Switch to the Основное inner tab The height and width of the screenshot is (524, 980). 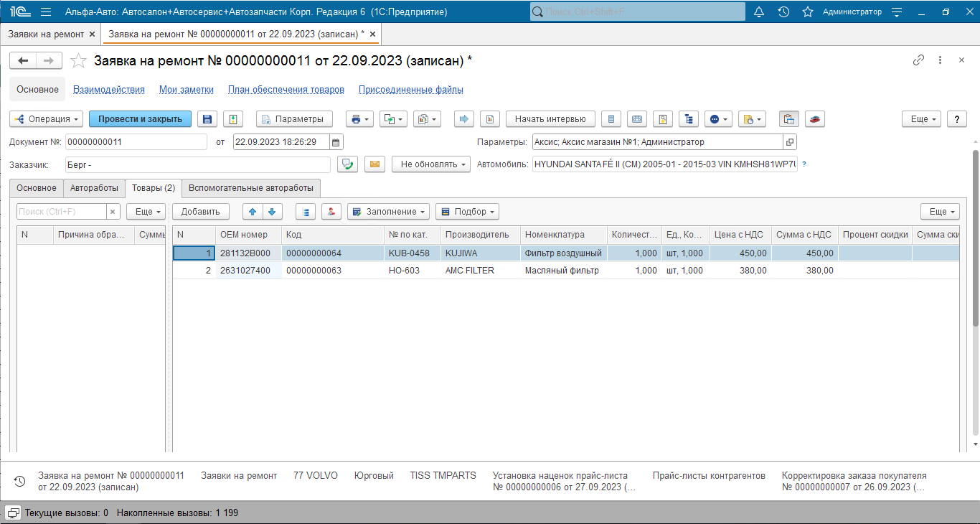[37, 188]
